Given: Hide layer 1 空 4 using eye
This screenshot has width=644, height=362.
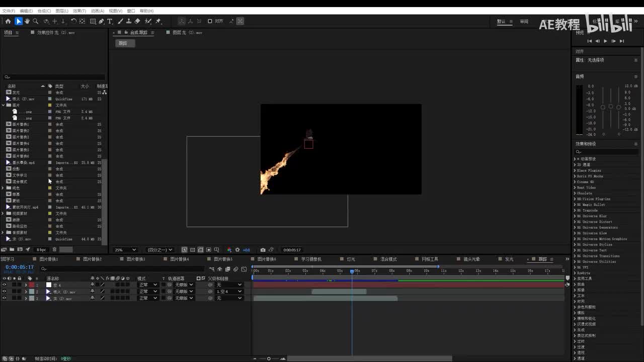Looking at the screenshot, I should (x=5, y=285).
